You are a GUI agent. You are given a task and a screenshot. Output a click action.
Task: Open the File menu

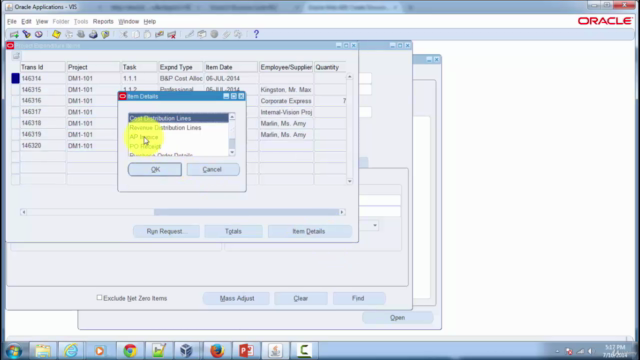tap(12, 21)
